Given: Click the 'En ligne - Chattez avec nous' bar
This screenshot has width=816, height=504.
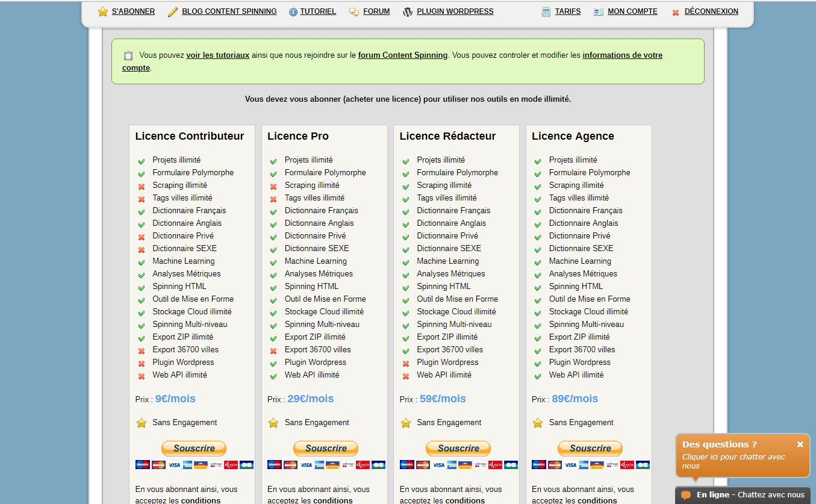Looking at the screenshot, I should coord(743,495).
